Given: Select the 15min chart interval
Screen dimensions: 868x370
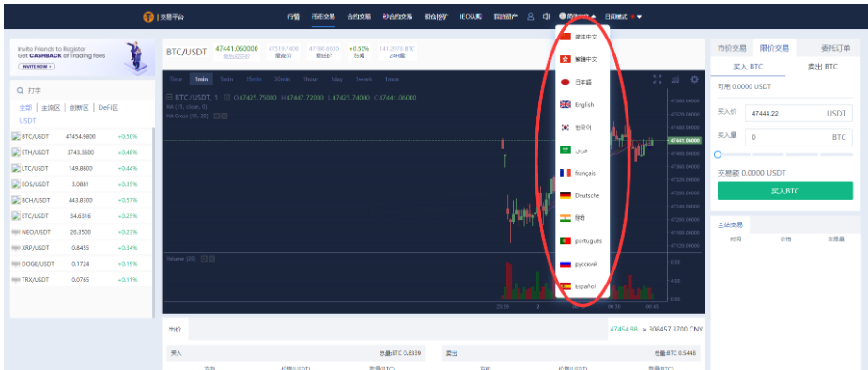Looking at the screenshot, I should tap(254, 79).
